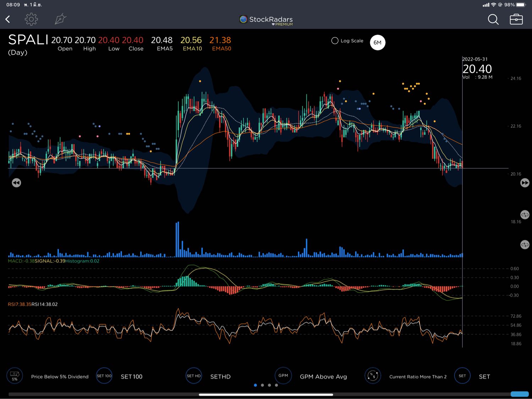
Task: Select the pen drawing tool
Action: (60, 19)
